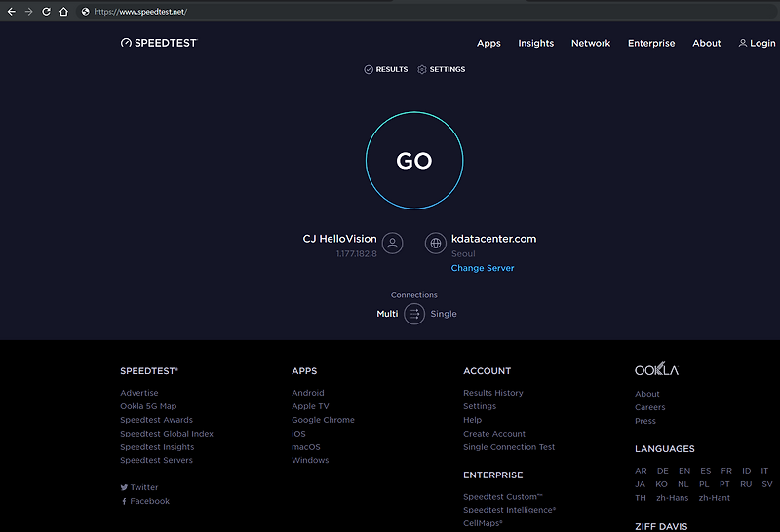Click the globe icon beside kdatacenter.com
Image resolution: width=780 pixels, height=532 pixels.
point(435,244)
